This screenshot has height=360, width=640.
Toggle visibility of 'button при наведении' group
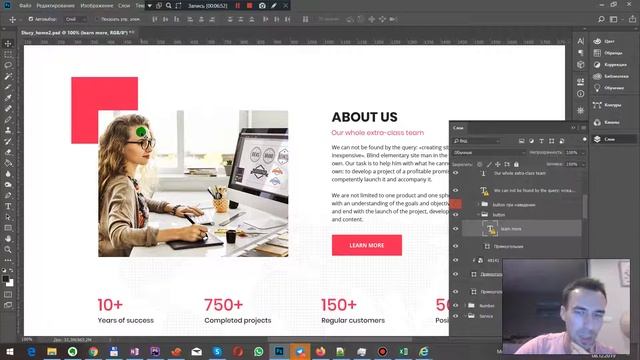point(456,204)
